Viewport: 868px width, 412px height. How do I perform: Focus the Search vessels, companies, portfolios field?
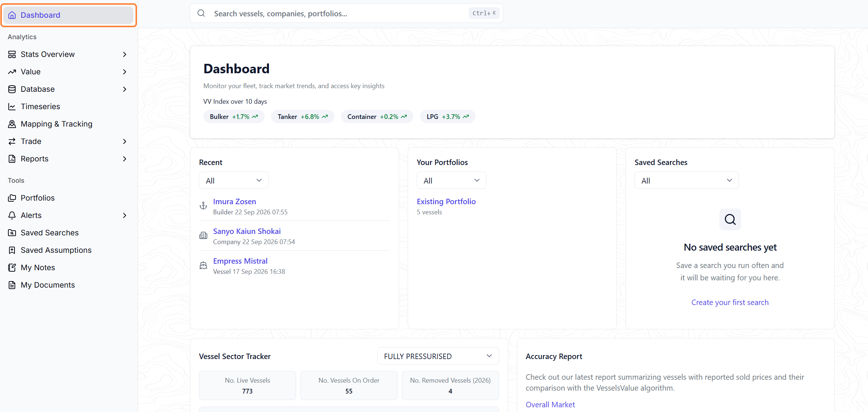click(x=346, y=13)
